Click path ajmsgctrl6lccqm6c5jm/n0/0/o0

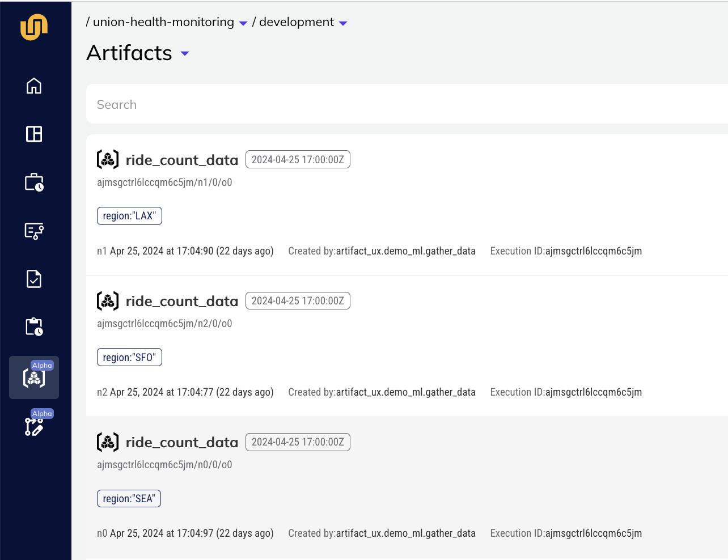[x=164, y=465]
